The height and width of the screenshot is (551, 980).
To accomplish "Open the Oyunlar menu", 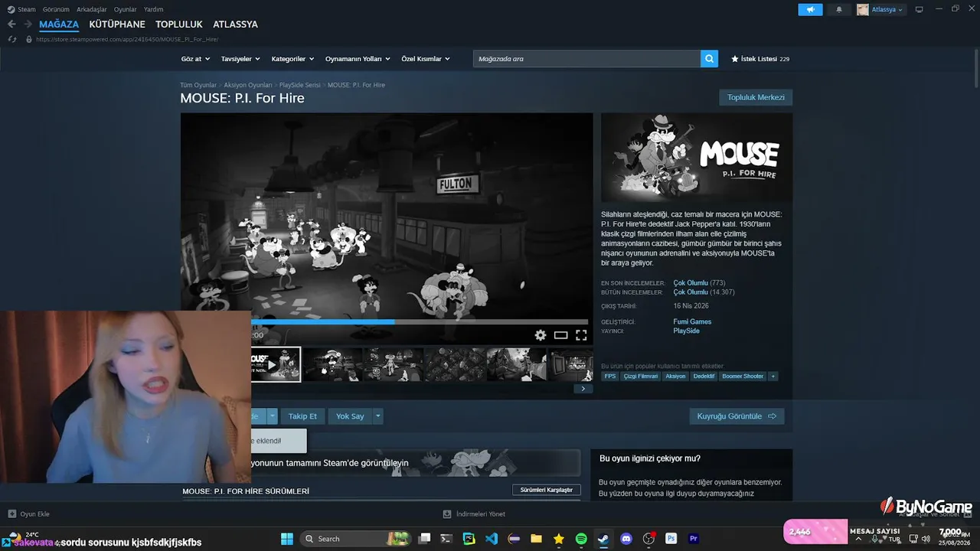I will tap(126, 9).
